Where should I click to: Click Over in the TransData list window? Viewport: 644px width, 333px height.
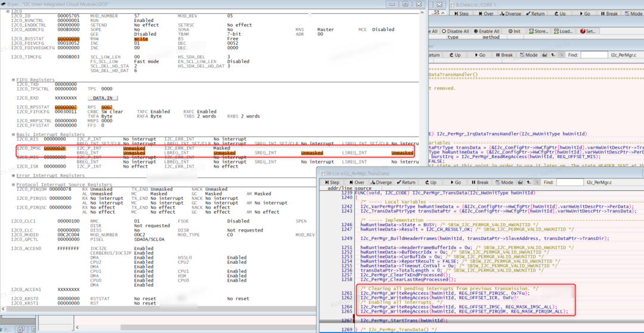tap(356, 182)
